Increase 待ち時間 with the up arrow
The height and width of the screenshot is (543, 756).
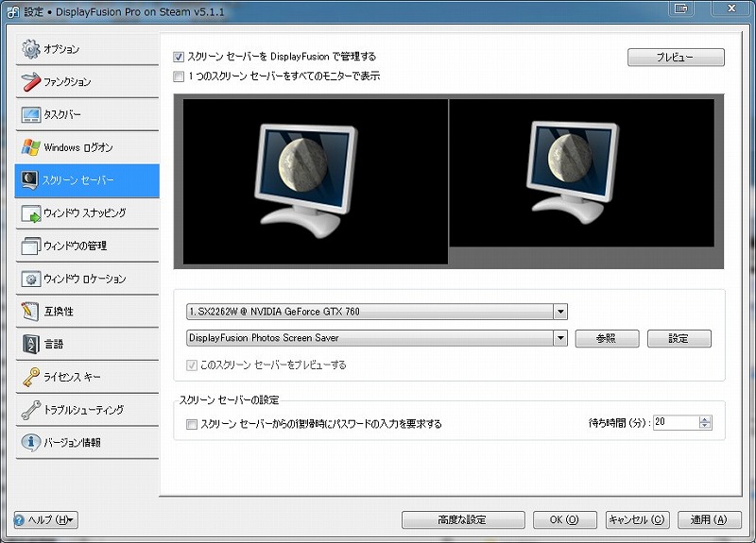[705, 419]
